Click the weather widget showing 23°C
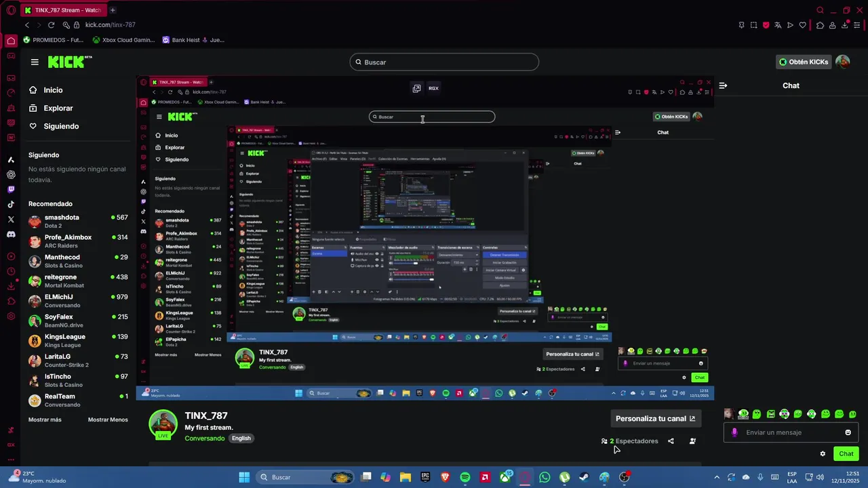 click(x=37, y=477)
